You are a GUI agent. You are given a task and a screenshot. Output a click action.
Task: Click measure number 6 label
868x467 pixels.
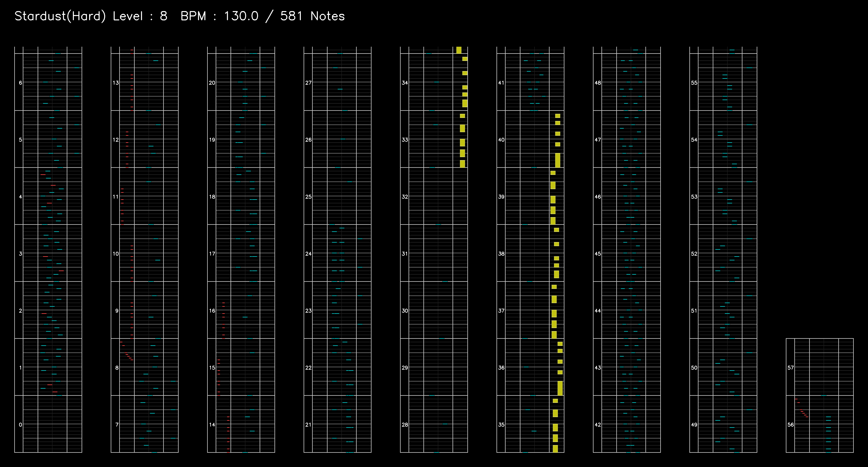(x=21, y=83)
